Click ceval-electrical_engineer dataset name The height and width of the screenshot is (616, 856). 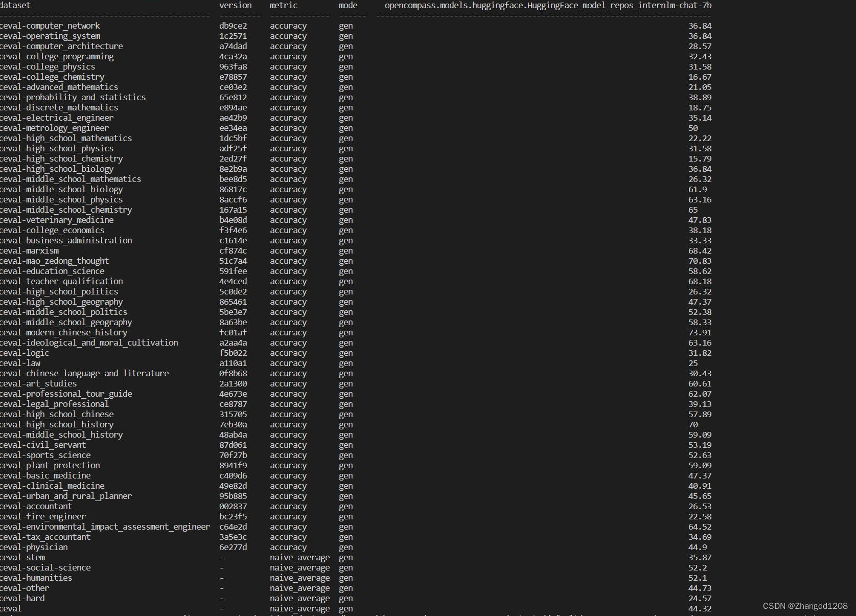pos(57,118)
